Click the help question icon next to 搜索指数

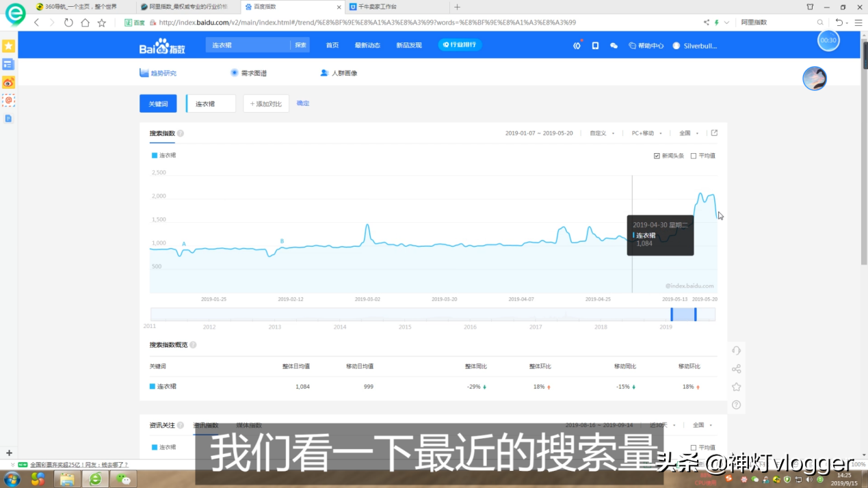(181, 133)
